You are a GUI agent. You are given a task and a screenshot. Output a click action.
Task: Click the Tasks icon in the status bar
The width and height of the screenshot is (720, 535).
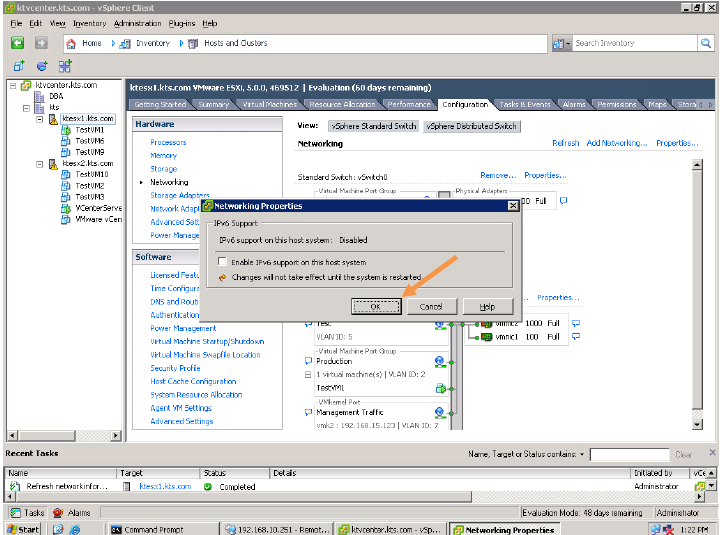(x=16, y=512)
